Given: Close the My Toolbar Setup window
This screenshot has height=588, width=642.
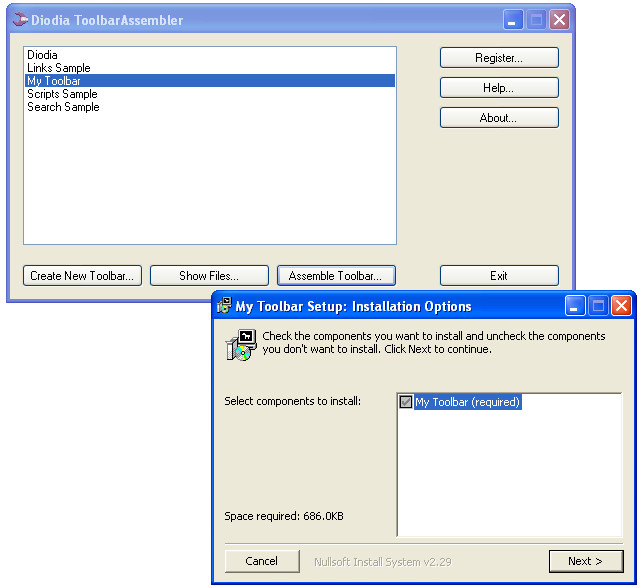Looking at the screenshot, I should (621, 306).
